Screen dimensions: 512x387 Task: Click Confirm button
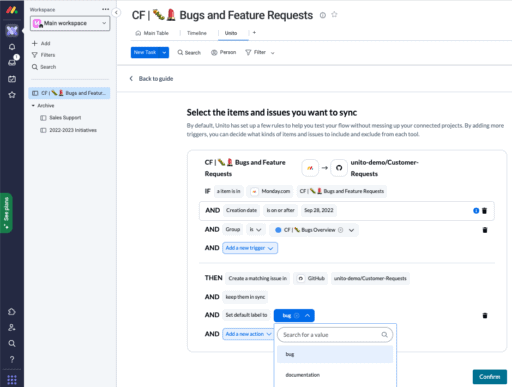[490, 377]
